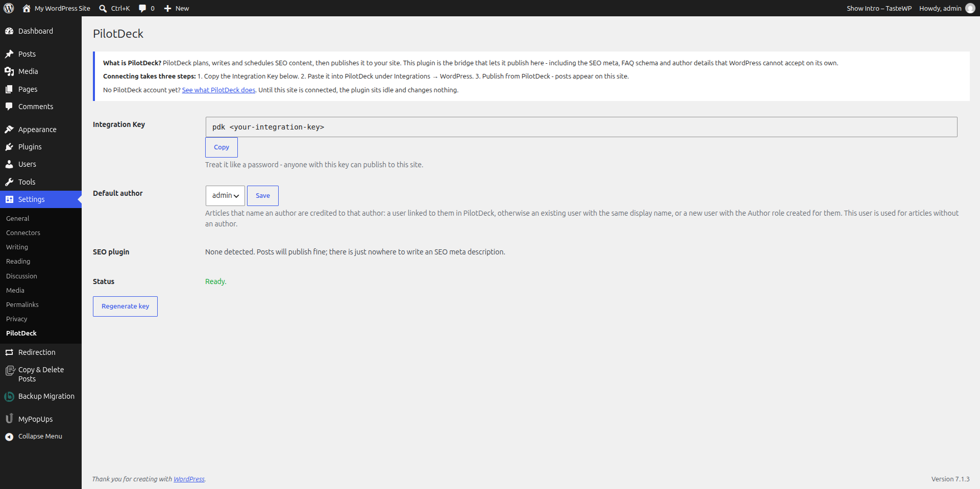Screen dimensions: 980x489
Task: Click the Backup Migration icon
Action: pos(9,396)
